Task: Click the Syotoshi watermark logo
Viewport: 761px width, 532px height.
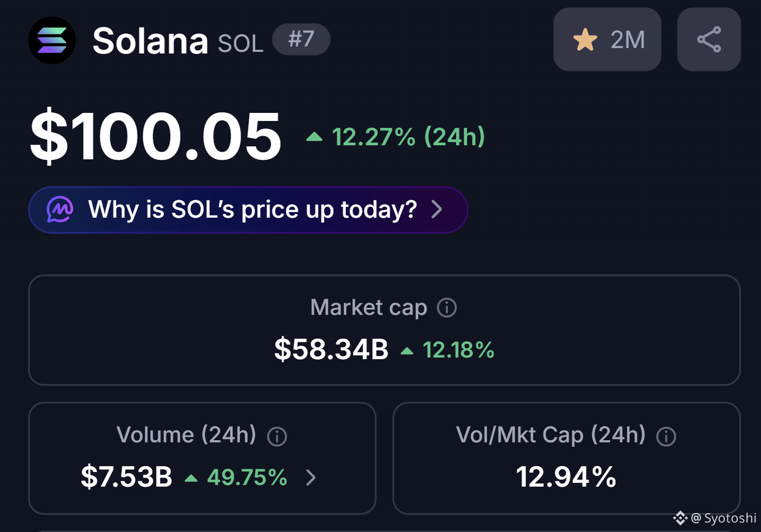Action: coord(680,518)
